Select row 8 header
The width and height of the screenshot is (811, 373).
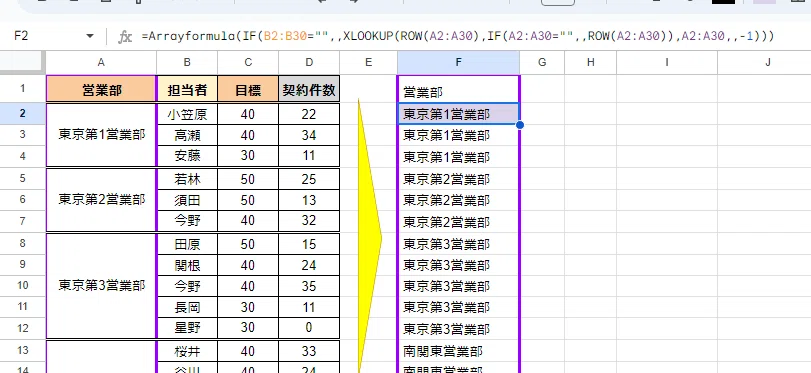[23, 243]
